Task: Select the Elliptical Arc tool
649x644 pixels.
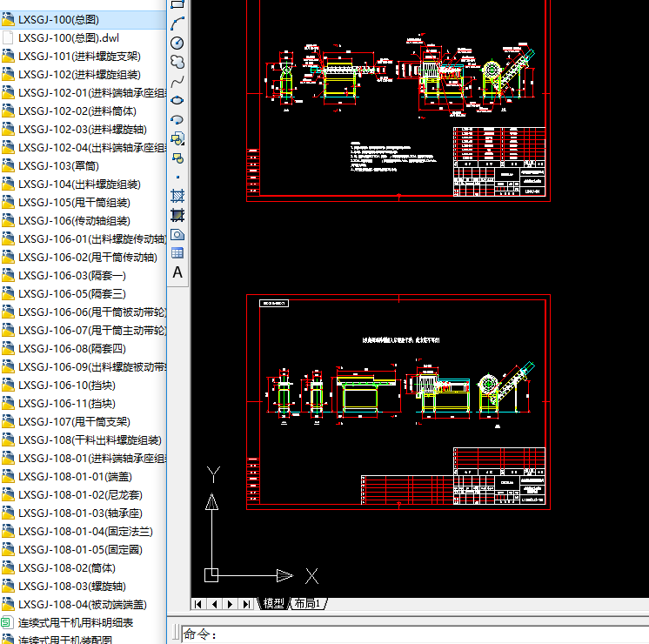Action: [177, 120]
